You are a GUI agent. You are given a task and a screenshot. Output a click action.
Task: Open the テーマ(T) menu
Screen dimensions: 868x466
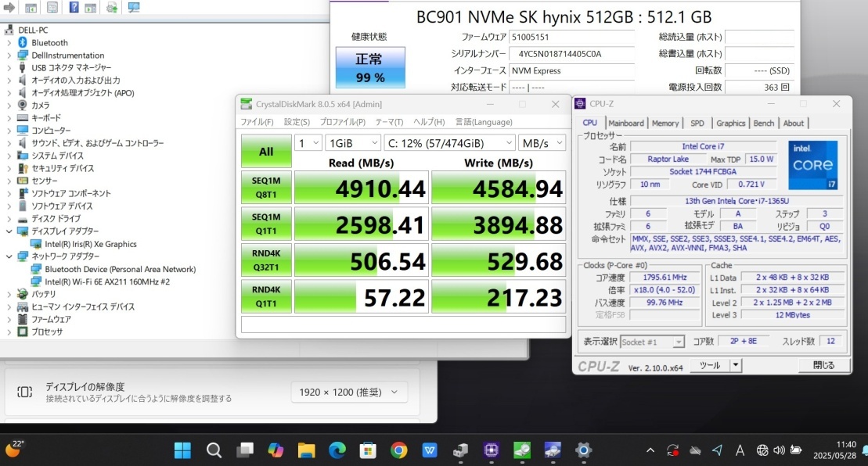click(389, 122)
